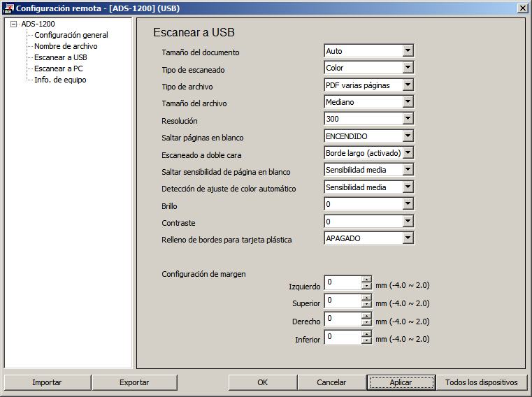Change the Resolución dropdown value
Screen dimensions: 532x397
(408, 120)
